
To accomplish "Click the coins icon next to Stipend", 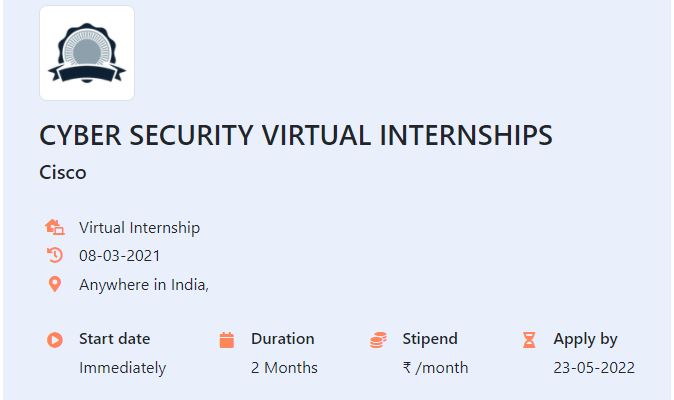I will click(x=378, y=339).
